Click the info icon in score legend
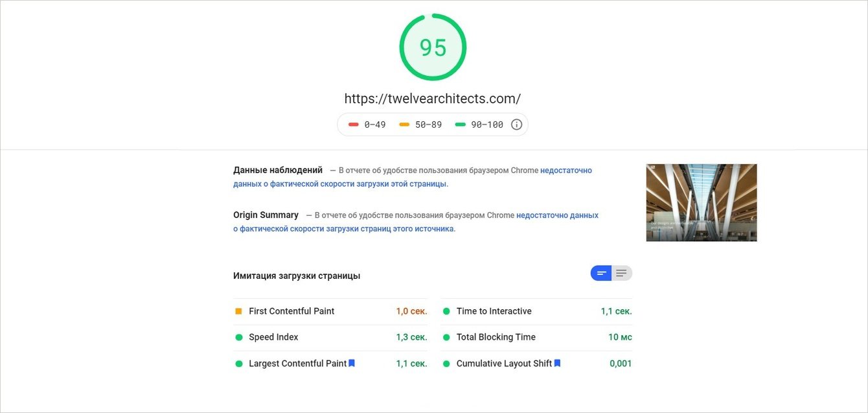 pos(516,124)
